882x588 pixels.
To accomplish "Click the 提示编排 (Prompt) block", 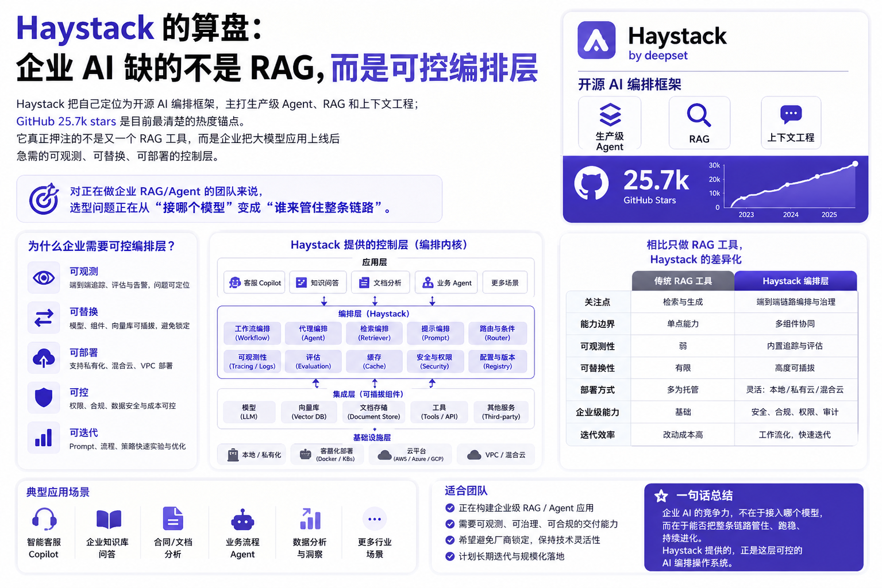I will [x=436, y=333].
